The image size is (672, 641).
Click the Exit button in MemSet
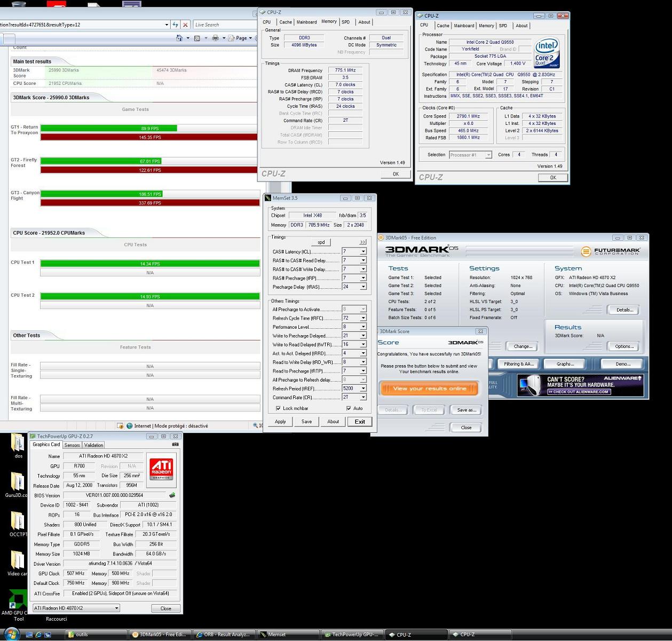click(x=360, y=422)
